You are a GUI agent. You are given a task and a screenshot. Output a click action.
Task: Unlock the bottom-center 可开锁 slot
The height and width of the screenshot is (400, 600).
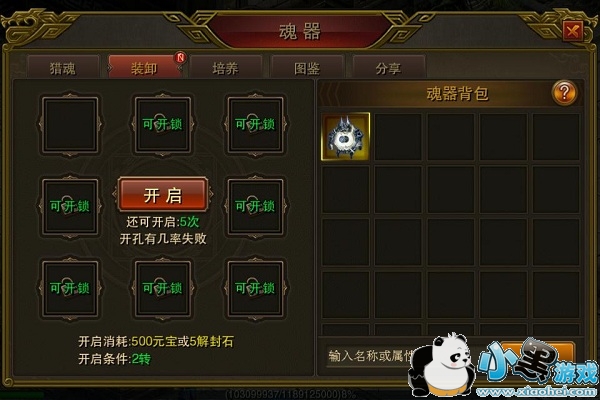tap(163, 288)
